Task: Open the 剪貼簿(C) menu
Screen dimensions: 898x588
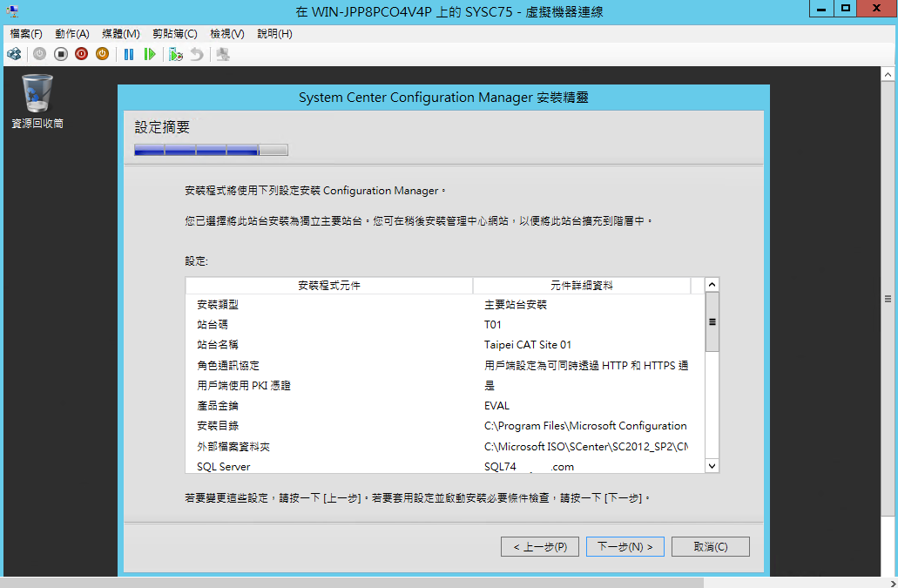Action: coord(175,34)
